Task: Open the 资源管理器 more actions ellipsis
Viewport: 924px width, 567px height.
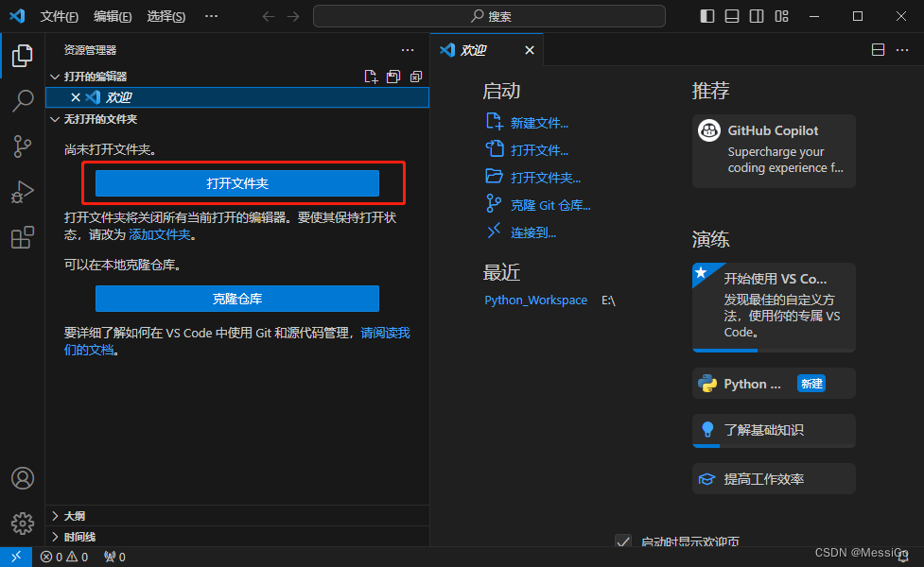Action: pyautogui.click(x=408, y=50)
